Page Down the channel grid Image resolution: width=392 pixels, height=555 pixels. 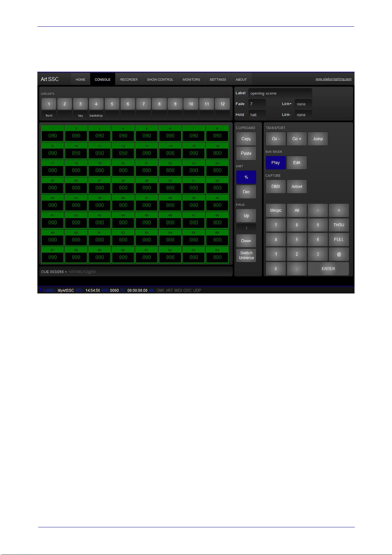[246, 241]
